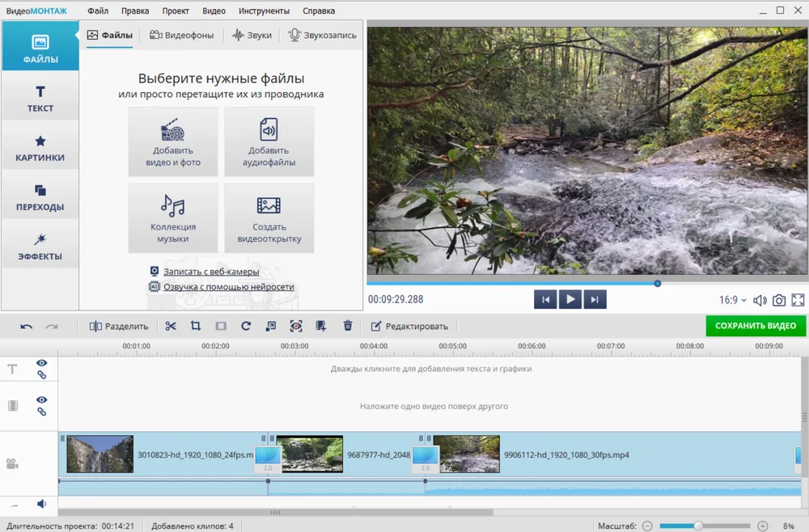Image resolution: width=809 pixels, height=532 pixels.
Task: Expand the 16:9 aspect ratio dropdown
Action: pos(733,300)
